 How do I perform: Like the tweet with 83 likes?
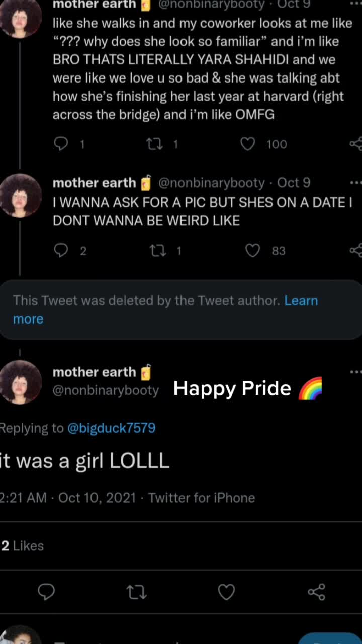click(x=252, y=250)
